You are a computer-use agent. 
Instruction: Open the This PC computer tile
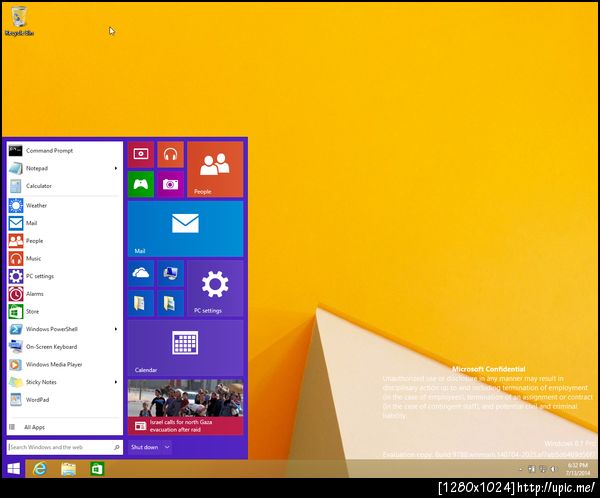pyautogui.click(x=170, y=273)
